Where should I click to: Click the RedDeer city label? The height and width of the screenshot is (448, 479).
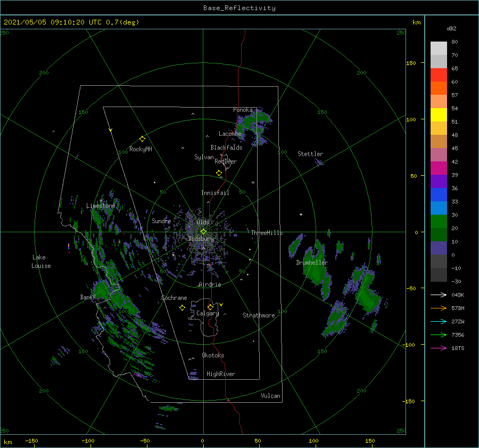[x=226, y=161]
